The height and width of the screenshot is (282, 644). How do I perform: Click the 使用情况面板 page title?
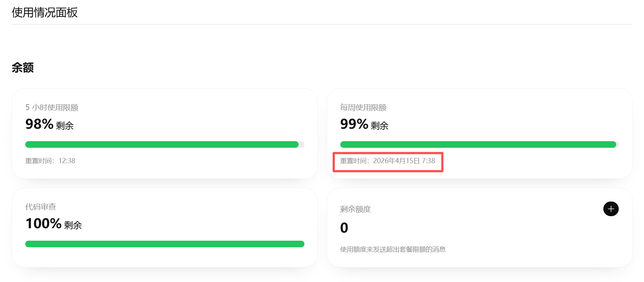click(x=45, y=12)
